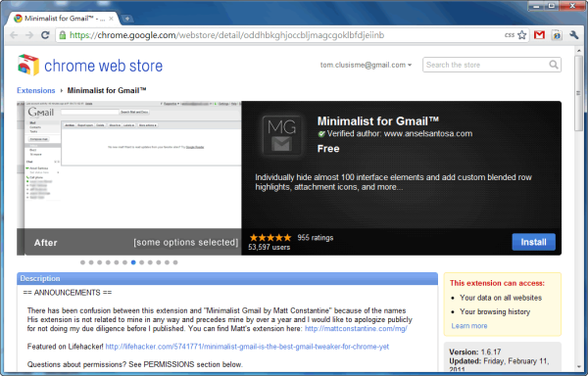The image size is (588, 376).
Task: Click the Description section header
Action: pos(227,279)
